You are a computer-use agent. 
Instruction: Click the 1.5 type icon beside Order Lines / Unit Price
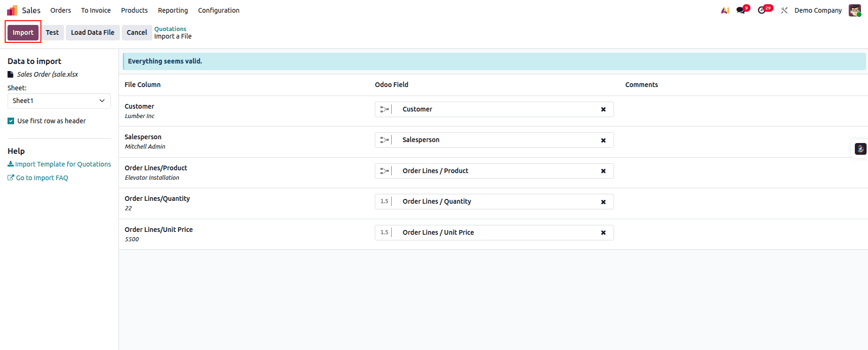click(384, 232)
